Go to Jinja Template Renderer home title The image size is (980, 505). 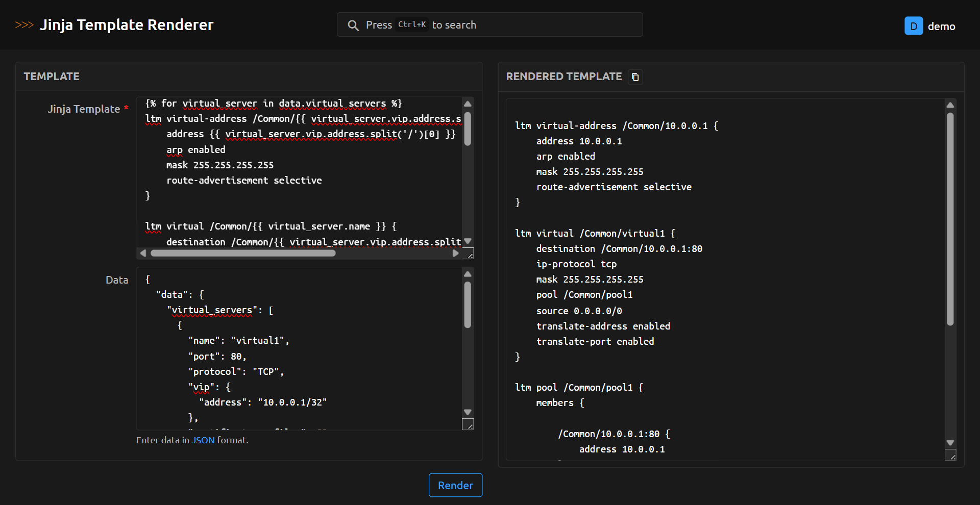(127, 25)
